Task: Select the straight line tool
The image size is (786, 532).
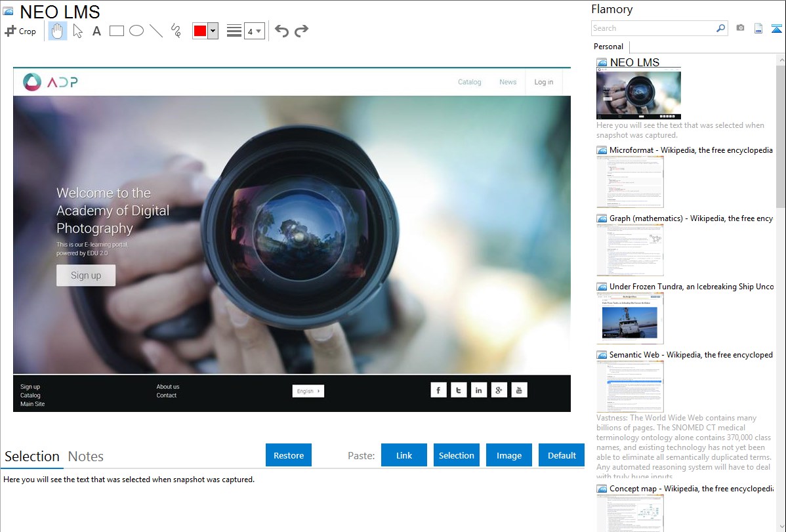Action: [x=156, y=31]
